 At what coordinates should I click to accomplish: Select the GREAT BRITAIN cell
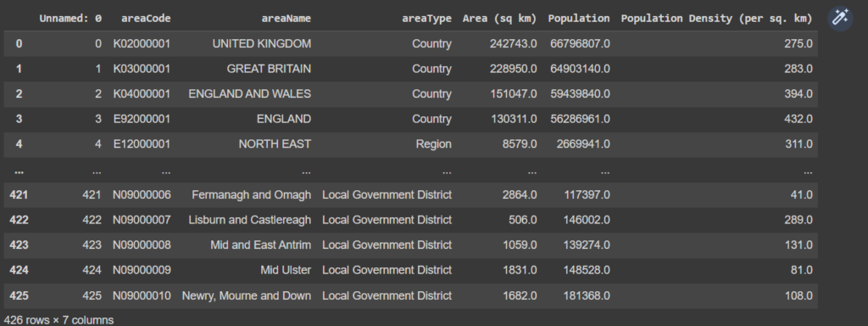point(269,69)
